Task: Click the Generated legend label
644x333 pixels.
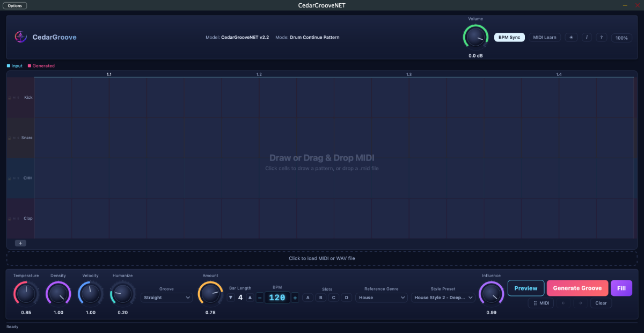Action: (43, 66)
